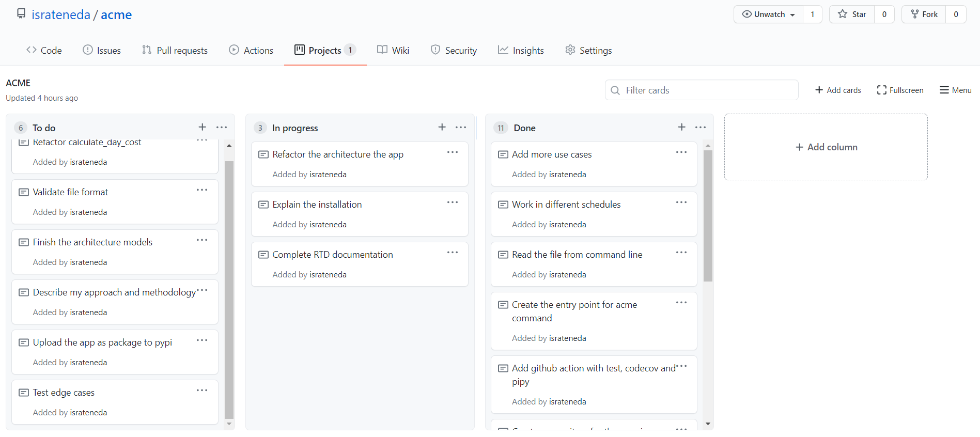
Task: Open the Pull requests tab
Action: click(175, 50)
